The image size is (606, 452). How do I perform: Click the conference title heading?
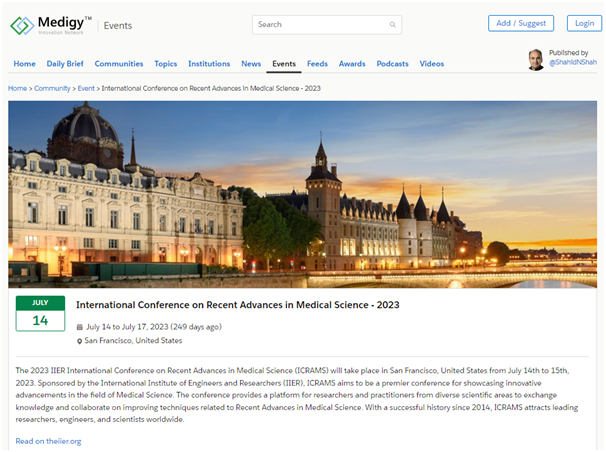point(238,305)
